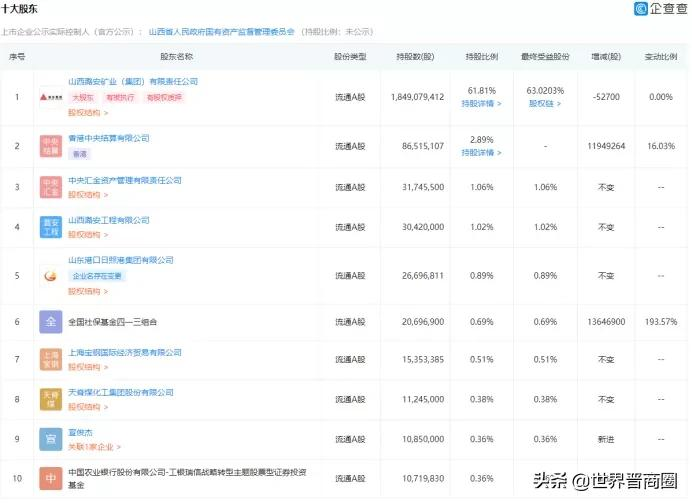Click share count 26,696,811
692x504 pixels.
pyautogui.click(x=423, y=276)
